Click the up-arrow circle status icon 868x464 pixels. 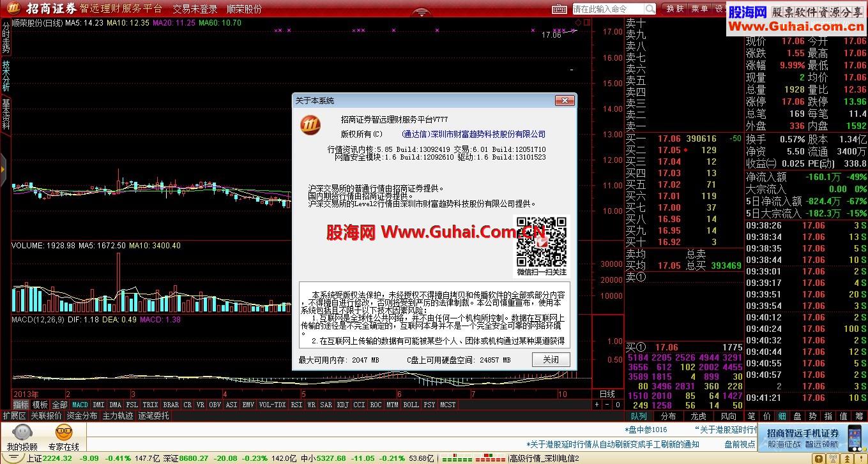[819, 458]
